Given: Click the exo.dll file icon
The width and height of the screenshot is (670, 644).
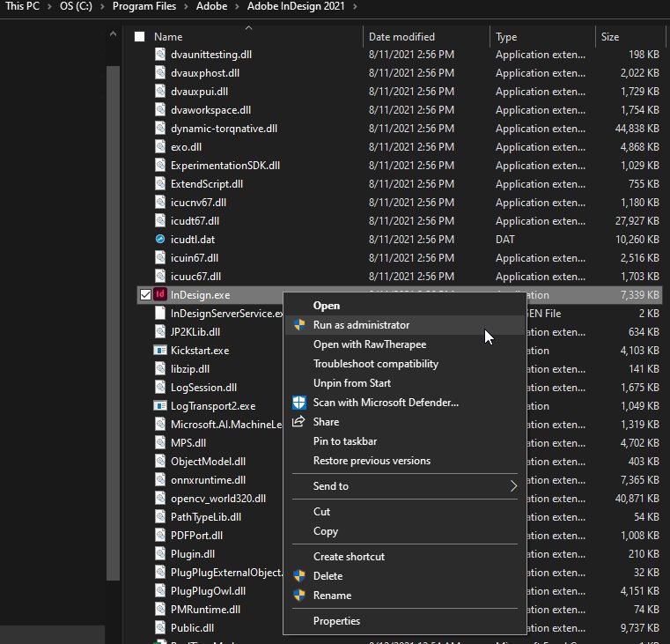Looking at the screenshot, I should (160, 146).
